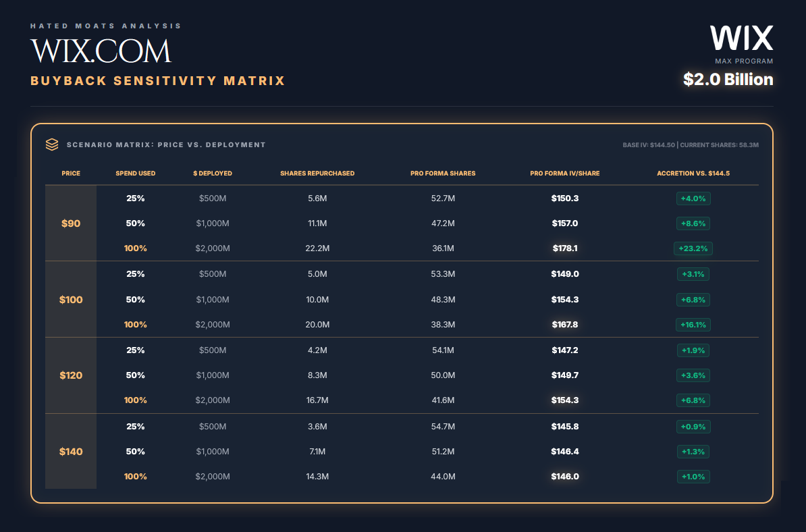Click the 3.6M shares repurchased cell
Image resolution: width=806 pixels, height=532 pixels.
tap(317, 427)
